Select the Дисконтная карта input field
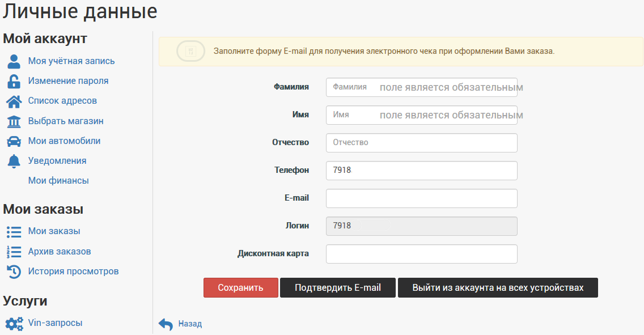This screenshot has width=644, height=335. [x=421, y=254]
